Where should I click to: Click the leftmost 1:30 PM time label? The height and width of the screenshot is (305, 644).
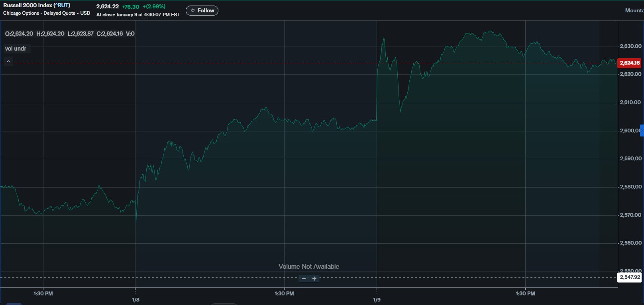coord(43,293)
